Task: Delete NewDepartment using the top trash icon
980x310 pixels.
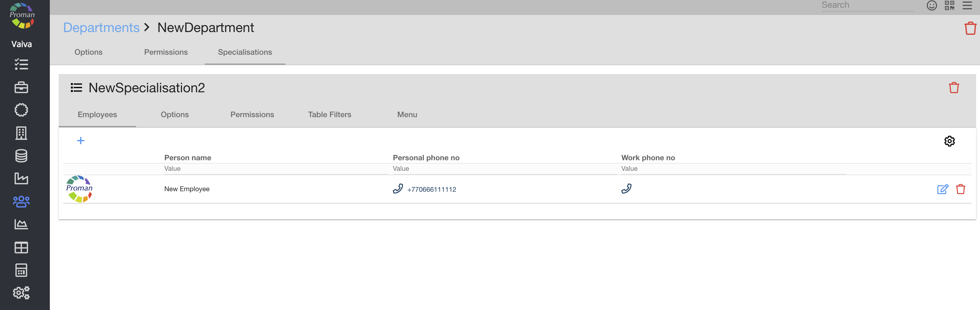Action: [x=970, y=28]
